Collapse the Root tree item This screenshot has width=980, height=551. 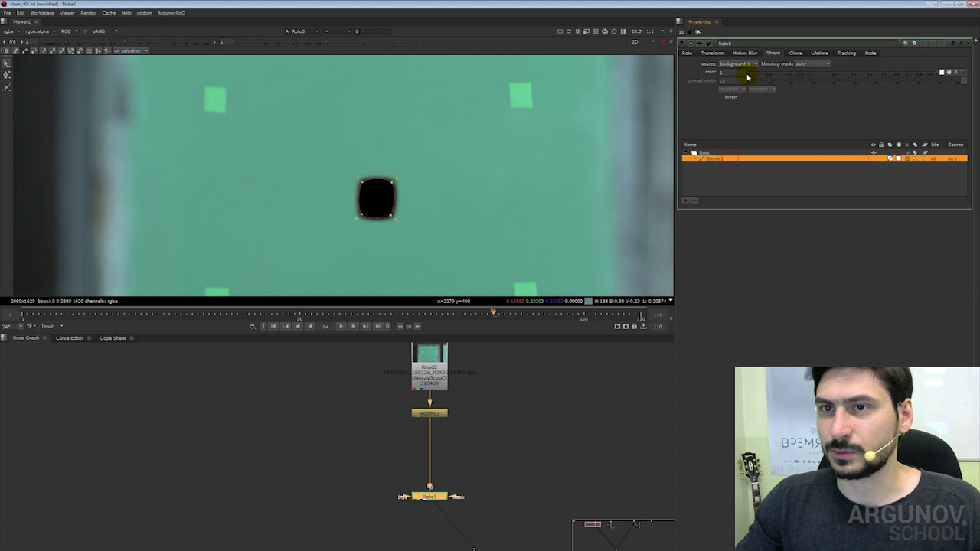(686, 152)
